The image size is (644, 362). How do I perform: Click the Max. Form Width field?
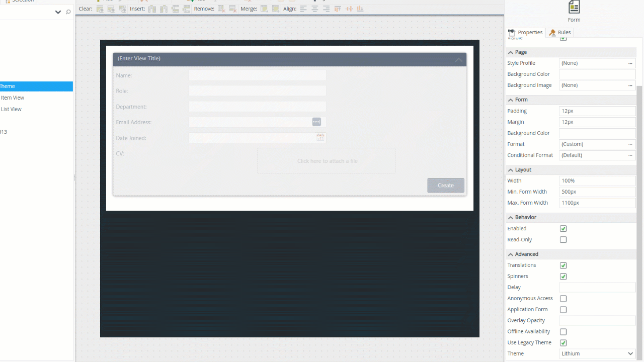[x=597, y=203]
